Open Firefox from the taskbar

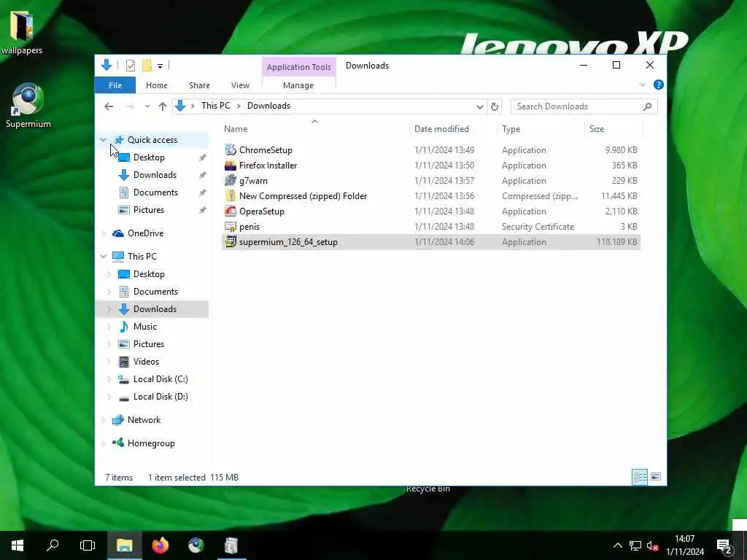tap(160, 545)
